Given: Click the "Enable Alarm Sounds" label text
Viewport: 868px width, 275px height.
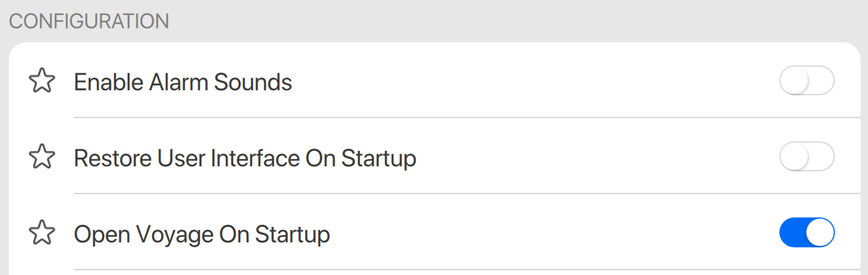Looking at the screenshot, I should pyautogui.click(x=182, y=83).
